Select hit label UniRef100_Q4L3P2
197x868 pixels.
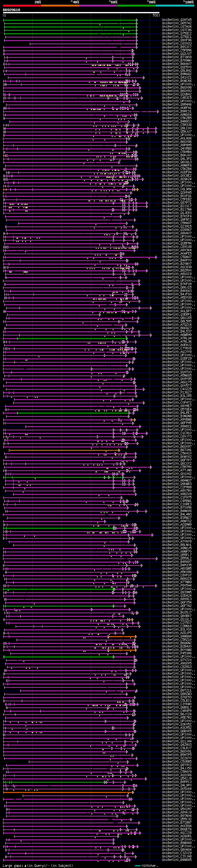[x=177, y=158]
